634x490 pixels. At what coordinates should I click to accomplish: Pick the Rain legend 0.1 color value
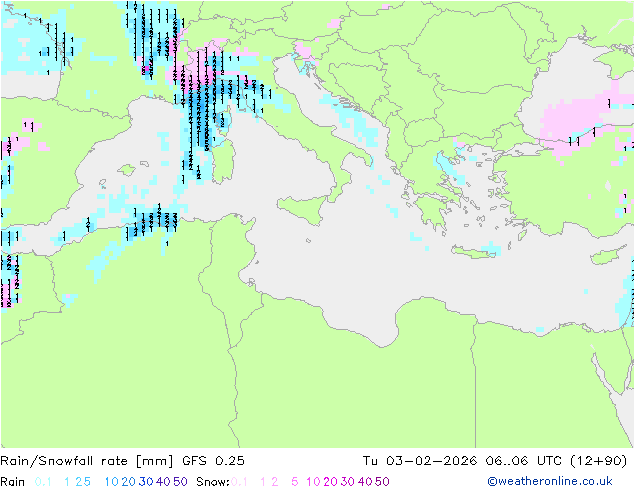(43, 482)
